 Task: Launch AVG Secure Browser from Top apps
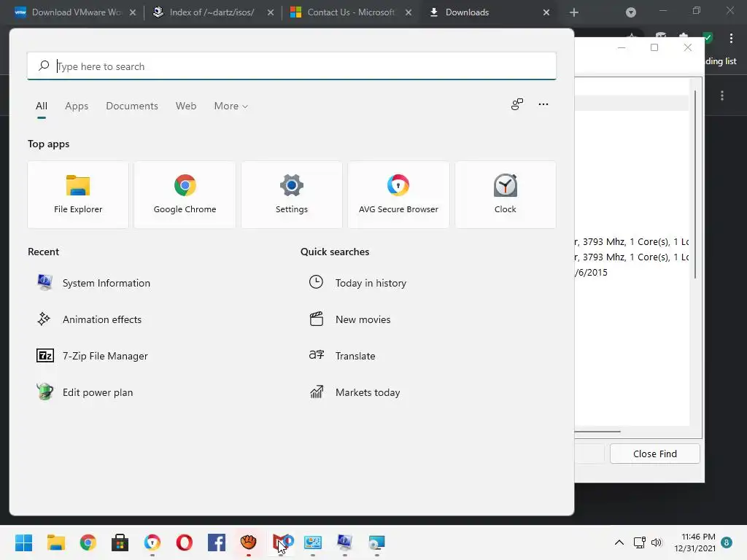click(x=398, y=195)
